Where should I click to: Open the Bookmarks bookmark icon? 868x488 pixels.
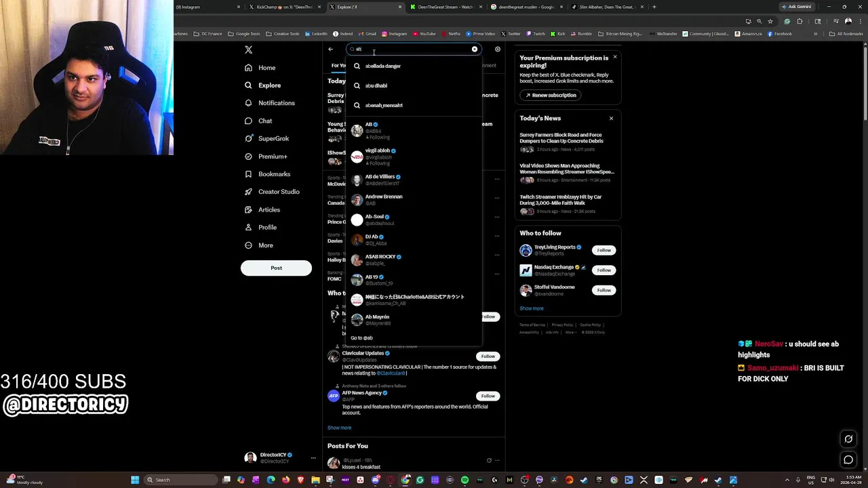tap(249, 174)
